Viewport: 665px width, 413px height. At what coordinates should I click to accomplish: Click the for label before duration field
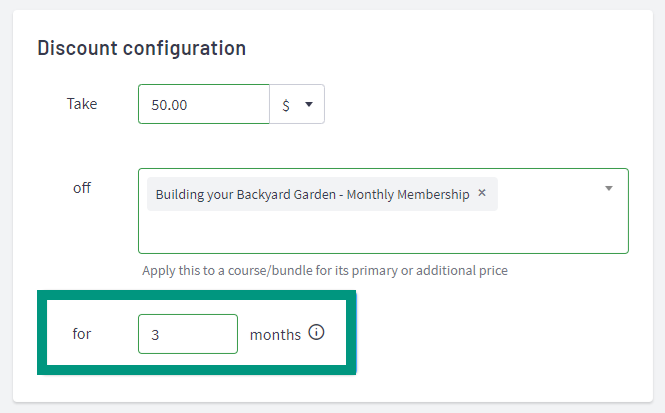(81, 334)
